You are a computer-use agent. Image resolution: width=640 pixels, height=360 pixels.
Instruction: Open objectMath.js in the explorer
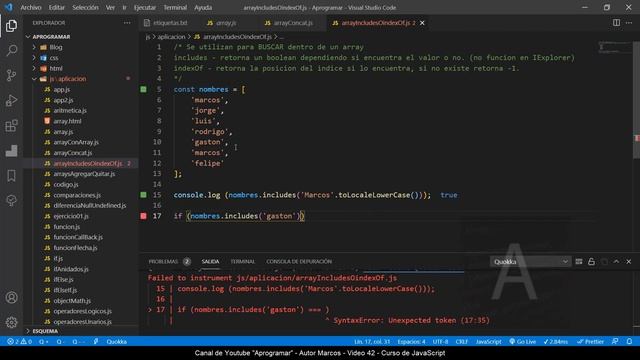tap(72, 301)
